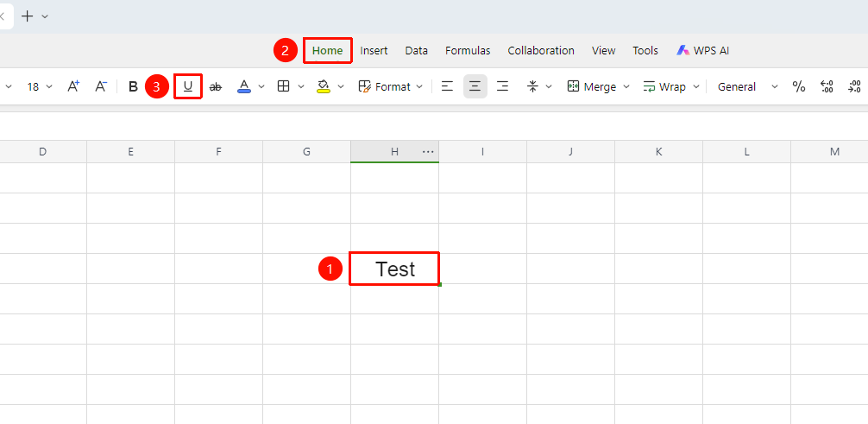Select column F header
The height and width of the screenshot is (424, 868).
pyautogui.click(x=218, y=151)
